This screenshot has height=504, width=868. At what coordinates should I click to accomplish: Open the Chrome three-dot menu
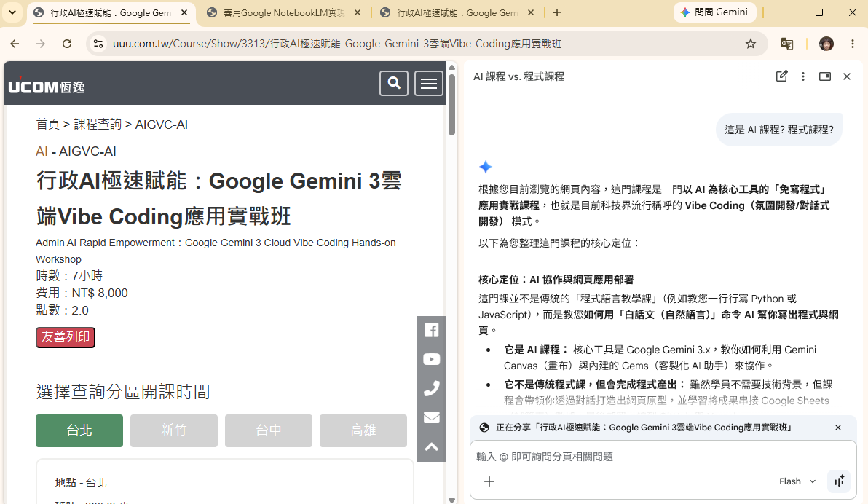pyautogui.click(x=853, y=44)
